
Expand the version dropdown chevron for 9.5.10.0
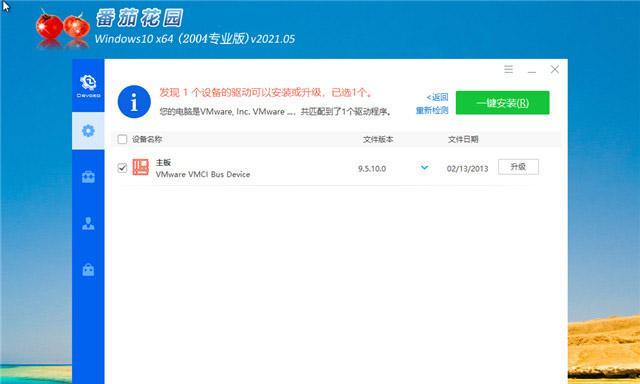click(424, 168)
